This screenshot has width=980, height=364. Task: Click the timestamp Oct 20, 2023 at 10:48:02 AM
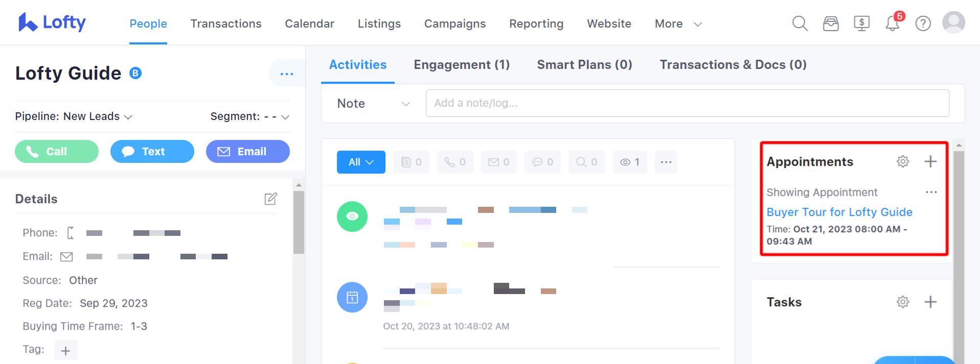pyautogui.click(x=446, y=326)
